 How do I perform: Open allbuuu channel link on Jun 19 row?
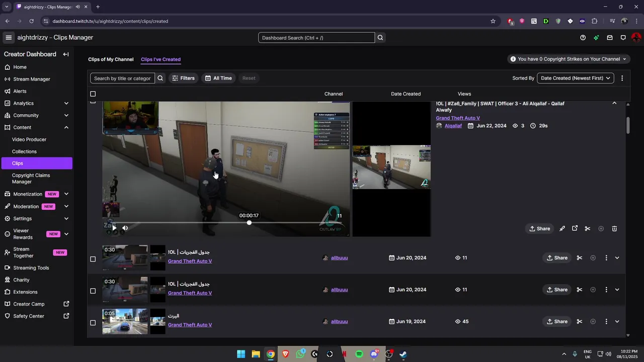click(339, 322)
